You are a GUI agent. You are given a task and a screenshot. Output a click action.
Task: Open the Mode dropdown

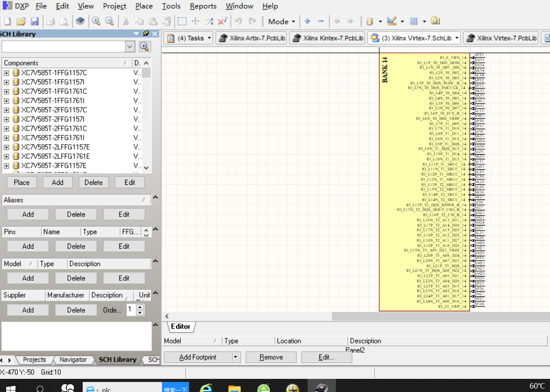tap(281, 22)
